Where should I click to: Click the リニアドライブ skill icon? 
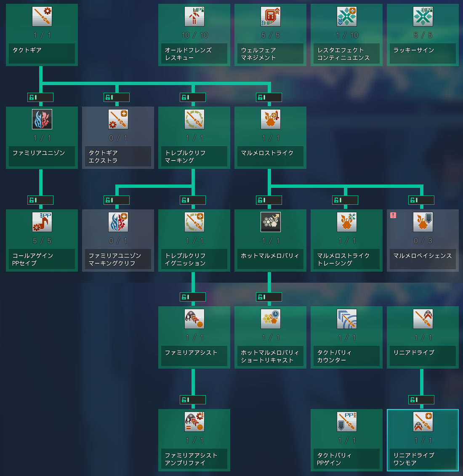[423, 319]
